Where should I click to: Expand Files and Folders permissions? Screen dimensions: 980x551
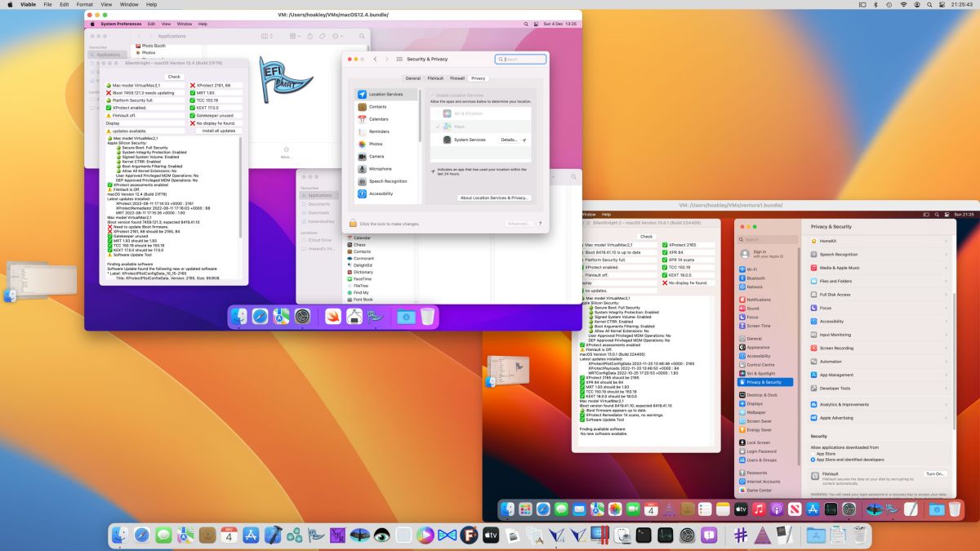(x=835, y=281)
